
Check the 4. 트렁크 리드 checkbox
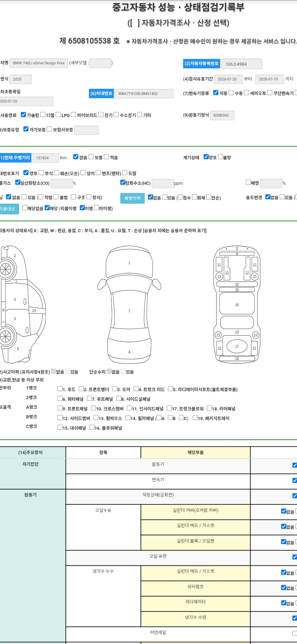136,389
